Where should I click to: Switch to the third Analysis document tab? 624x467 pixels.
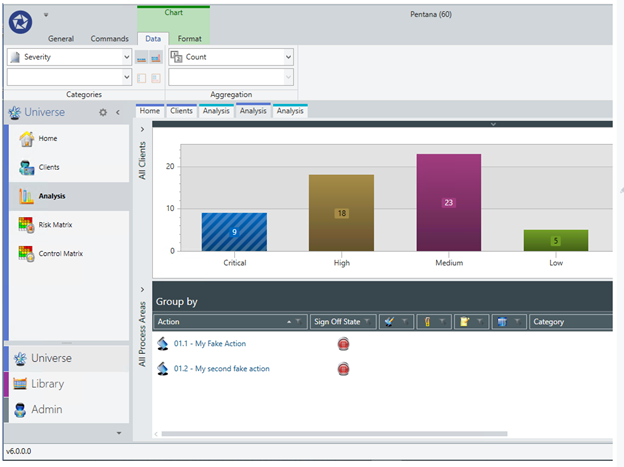pos(290,111)
